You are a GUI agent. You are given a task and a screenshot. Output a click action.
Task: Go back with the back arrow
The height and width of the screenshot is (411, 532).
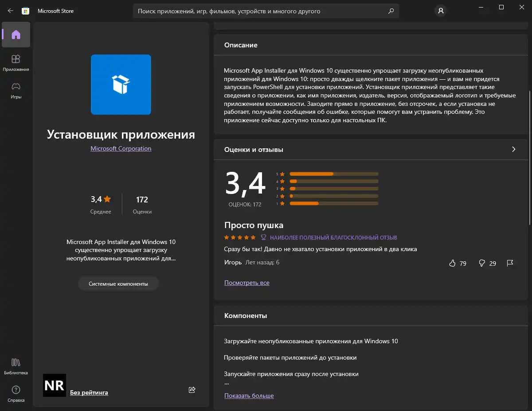tap(11, 11)
